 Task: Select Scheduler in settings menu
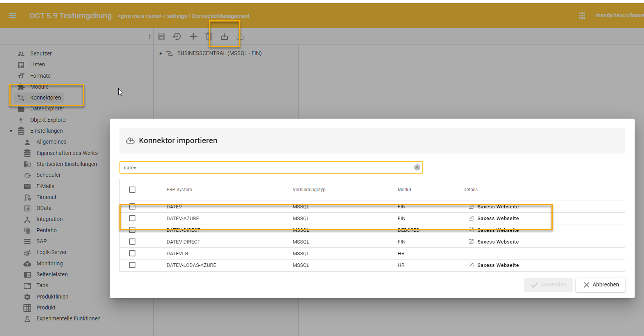pyautogui.click(x=48, y=175)
